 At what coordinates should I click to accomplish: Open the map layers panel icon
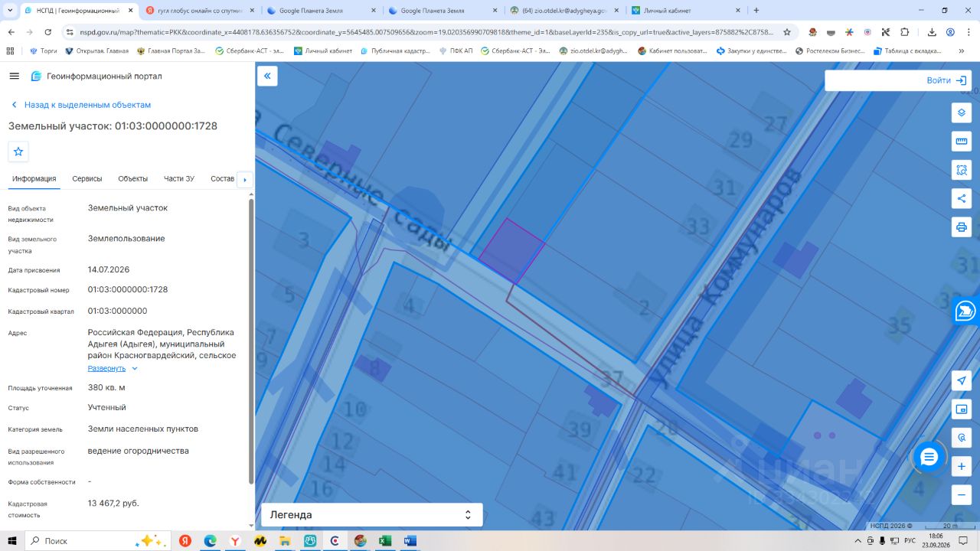pyautogui.click(x=962, y=112)
